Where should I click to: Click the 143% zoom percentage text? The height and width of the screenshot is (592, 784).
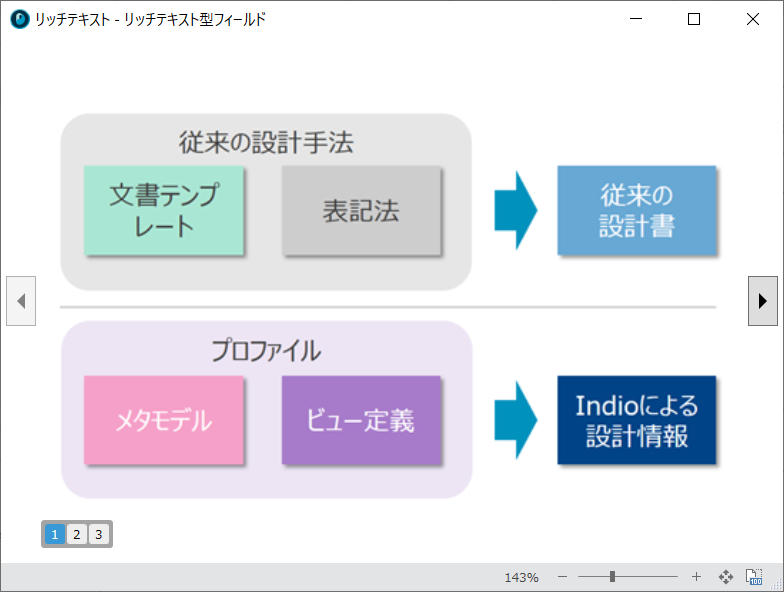522,578
